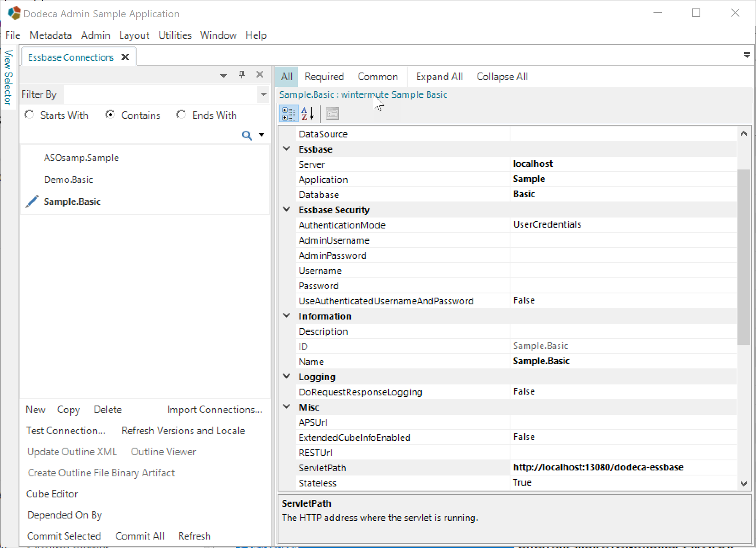Click the property grid scroll up arrow
The image size is (756, 548).
coord(744,133)
